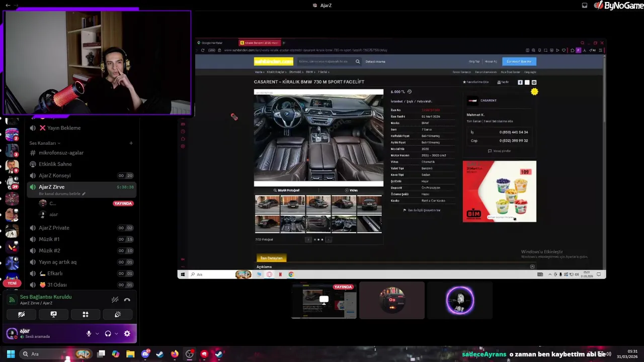The width and height of the screenshot is (644, 362).
Task: Open Firefox from taskbar
Action: pos(175,354)
